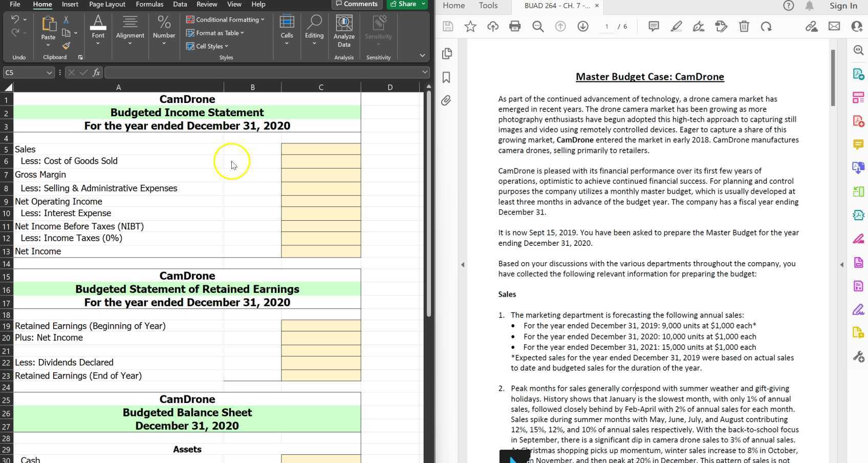The height and width of the screenshot is (463, 868).
Task: Select the Highlight tool in the PDF toolbar
Action: (677, 26)
